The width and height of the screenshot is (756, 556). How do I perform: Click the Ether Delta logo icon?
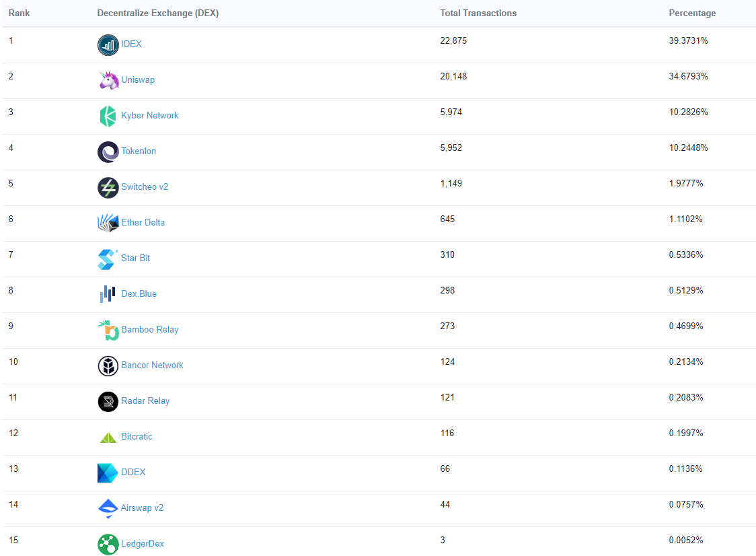coord(108,223)
